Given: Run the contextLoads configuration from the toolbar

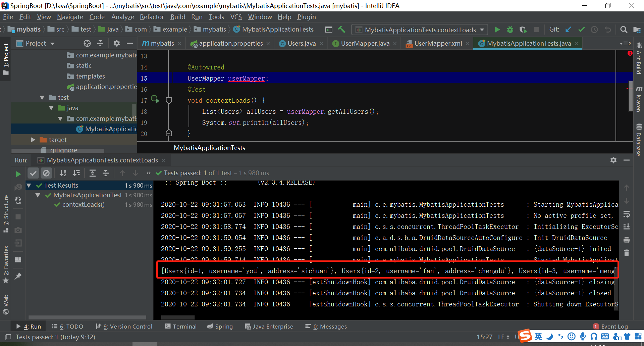Looking at the screenshot, I should pyautogui.click(x=497, y=30).
